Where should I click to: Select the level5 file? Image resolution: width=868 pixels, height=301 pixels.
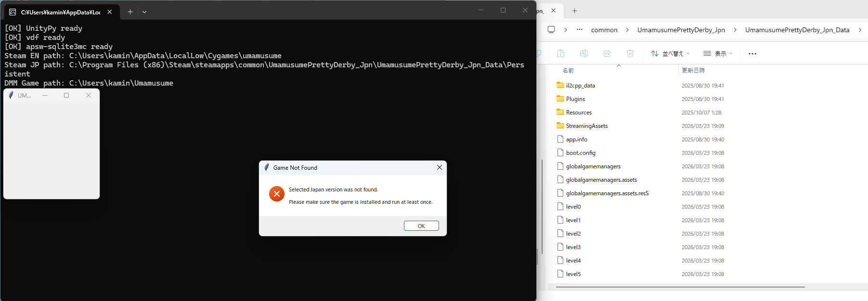[573, 274]
